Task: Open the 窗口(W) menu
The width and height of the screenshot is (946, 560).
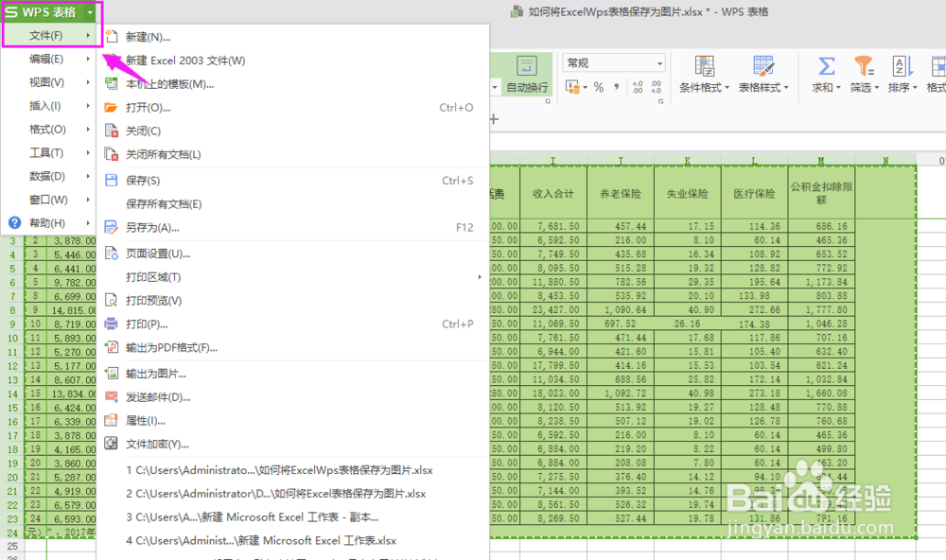Action: click(49, 200)
